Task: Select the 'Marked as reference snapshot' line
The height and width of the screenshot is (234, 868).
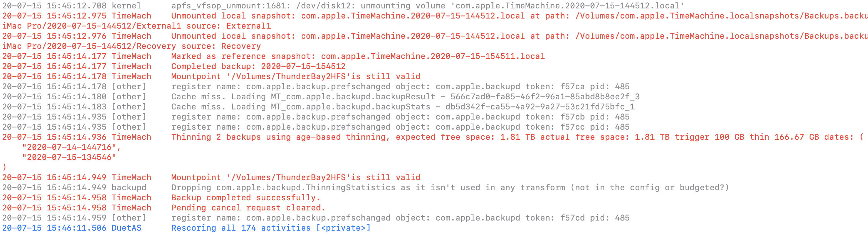Action: tap(357, 56)
